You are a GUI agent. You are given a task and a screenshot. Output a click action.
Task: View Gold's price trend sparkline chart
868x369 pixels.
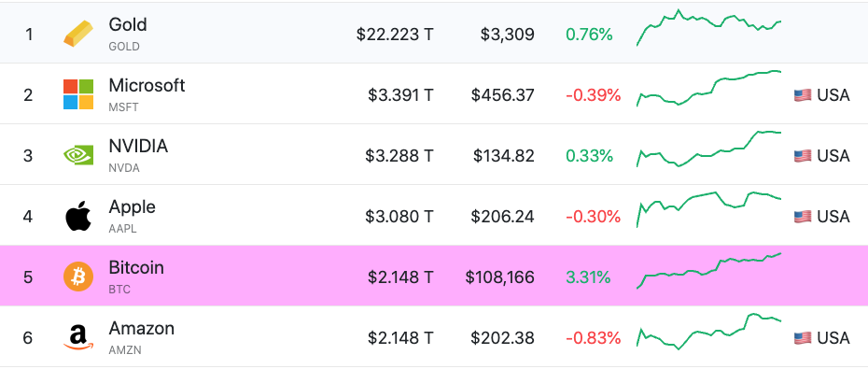(709, 28)
